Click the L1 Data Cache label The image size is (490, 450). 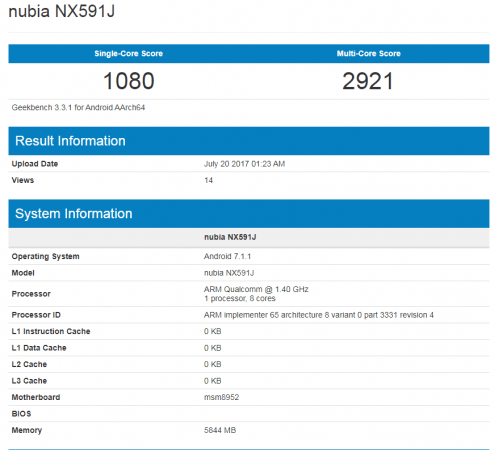pyautogui.click(x=39, y=348)
